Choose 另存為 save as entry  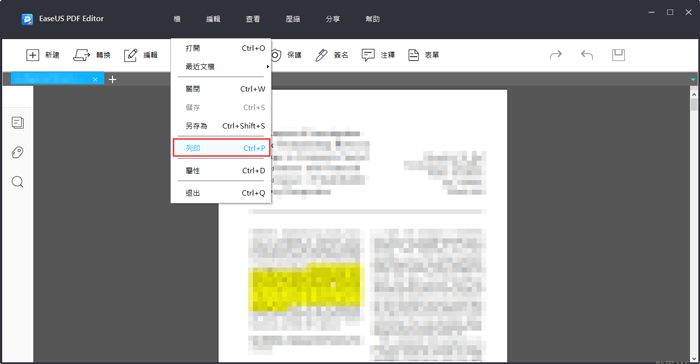[x=221, y=126]
